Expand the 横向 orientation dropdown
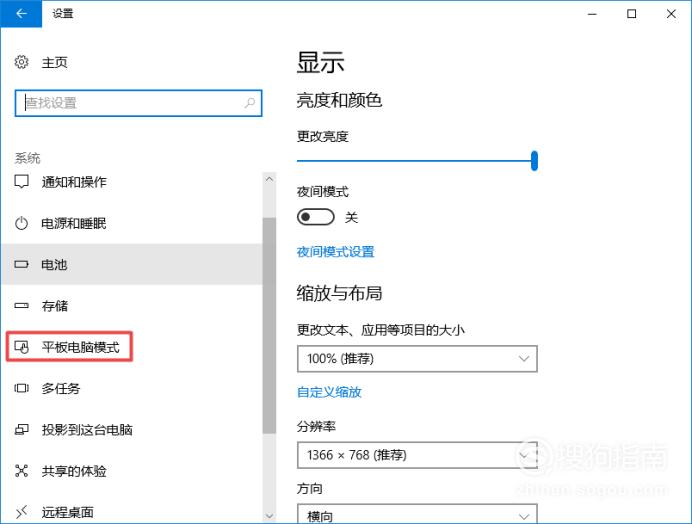Image resolution: width=692 pixels, height=524 pixels. [417, 514]
